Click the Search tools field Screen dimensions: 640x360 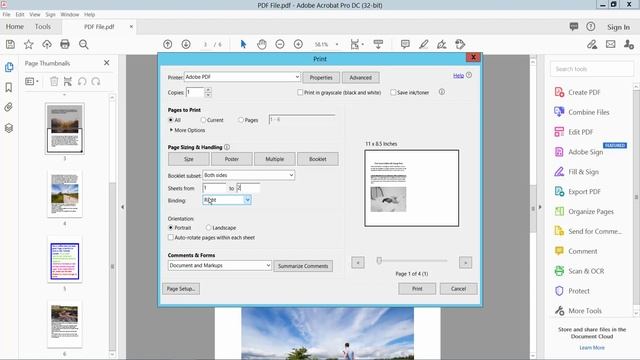pyautogui.click(x=592, y=69)
